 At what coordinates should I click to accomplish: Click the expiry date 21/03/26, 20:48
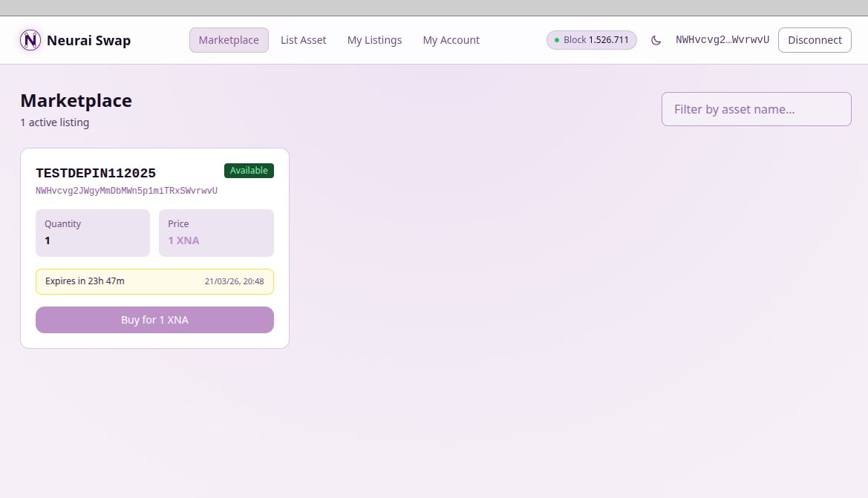[234, 281]
